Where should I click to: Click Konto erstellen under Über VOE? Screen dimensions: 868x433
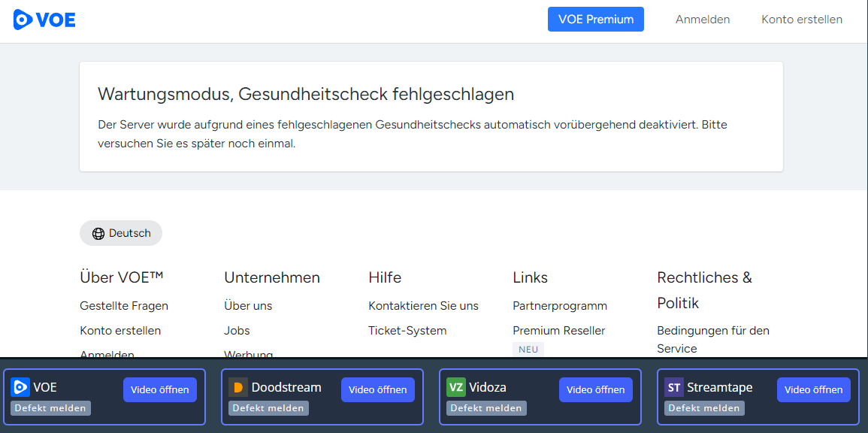[x=120, y=331]
